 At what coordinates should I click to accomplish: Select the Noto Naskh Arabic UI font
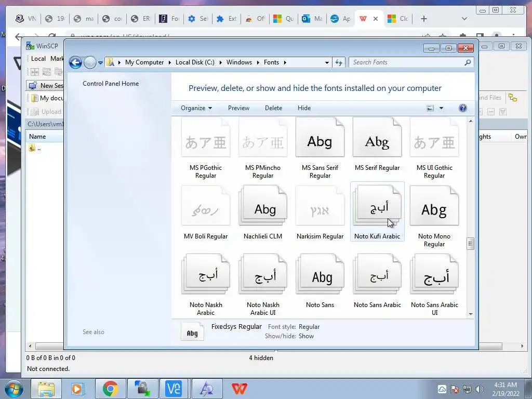click(x=262, y=274)
